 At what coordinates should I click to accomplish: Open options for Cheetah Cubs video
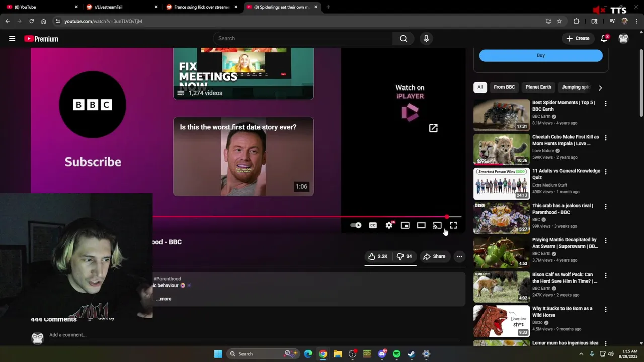click(x=605, y=137)
